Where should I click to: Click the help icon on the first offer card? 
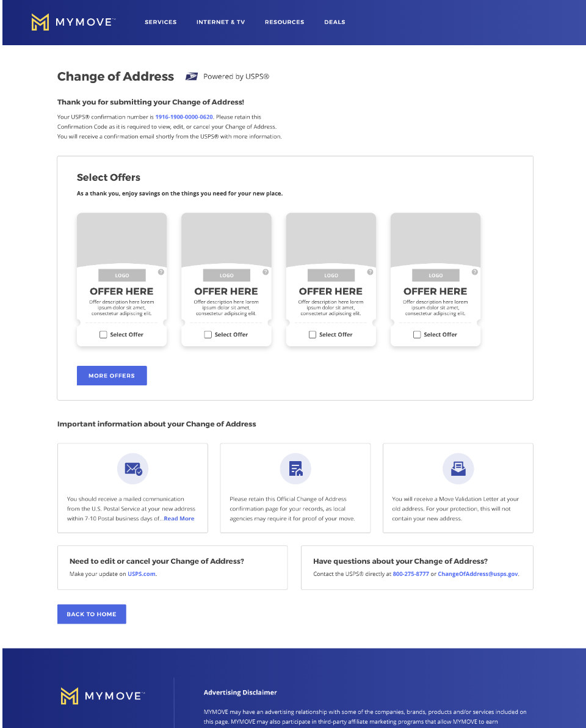(161, 272)
